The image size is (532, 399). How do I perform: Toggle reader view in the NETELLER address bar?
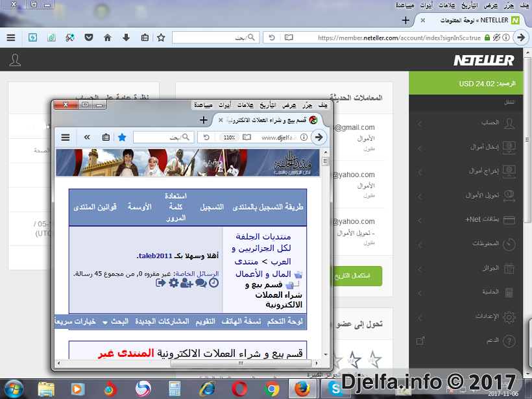[x=289, y=38]
